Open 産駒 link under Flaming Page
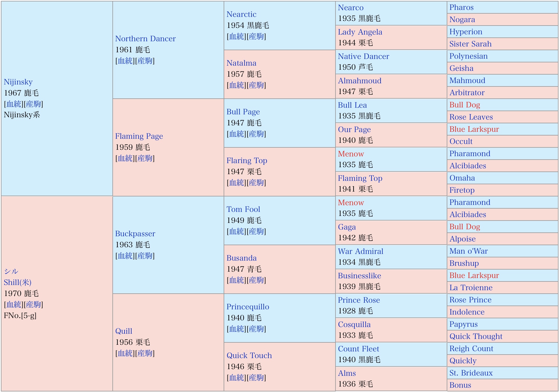 click(145, 158)
